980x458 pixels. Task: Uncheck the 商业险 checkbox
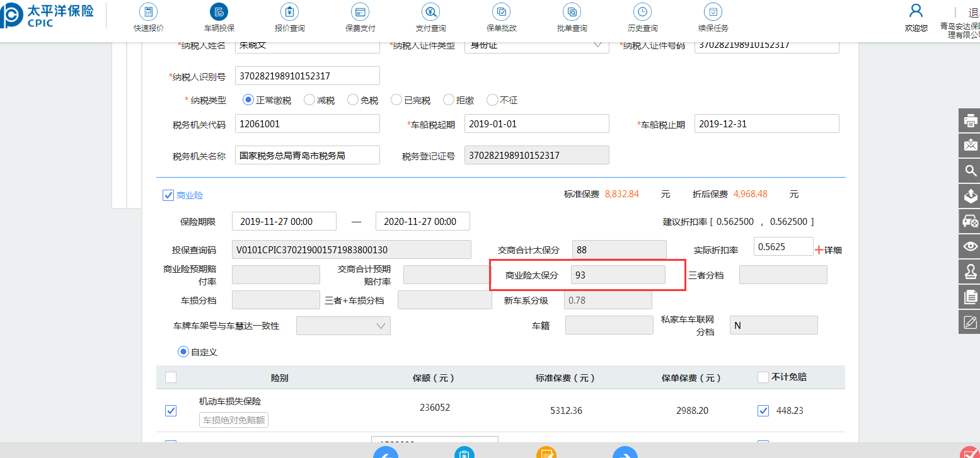tap(168, 195)
